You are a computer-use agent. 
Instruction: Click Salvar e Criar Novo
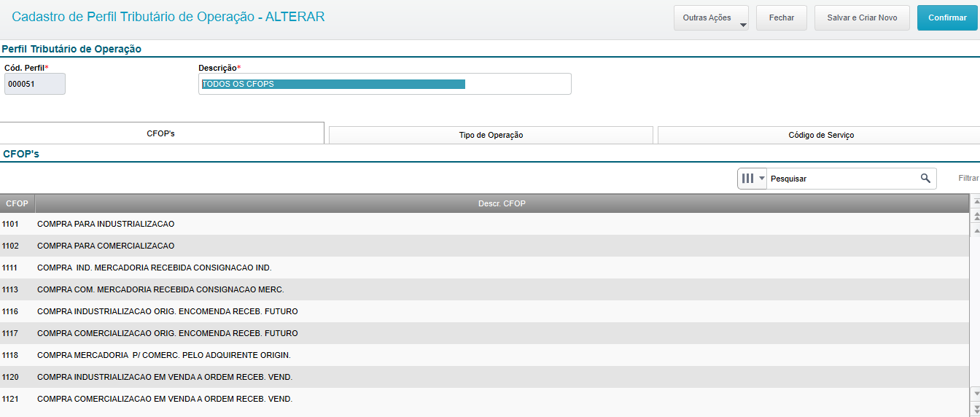coord(861,17)
